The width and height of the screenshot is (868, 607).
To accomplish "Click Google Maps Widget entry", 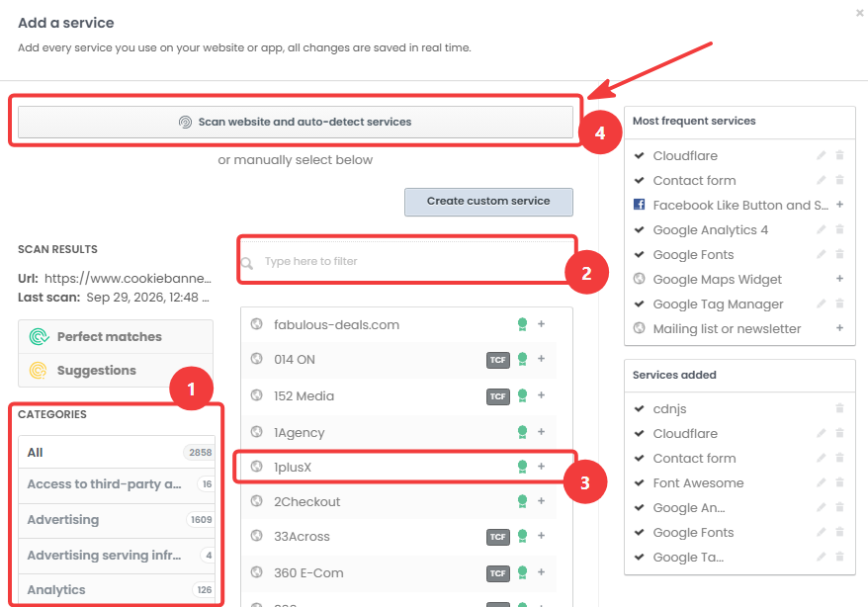I will coord(717,280).
